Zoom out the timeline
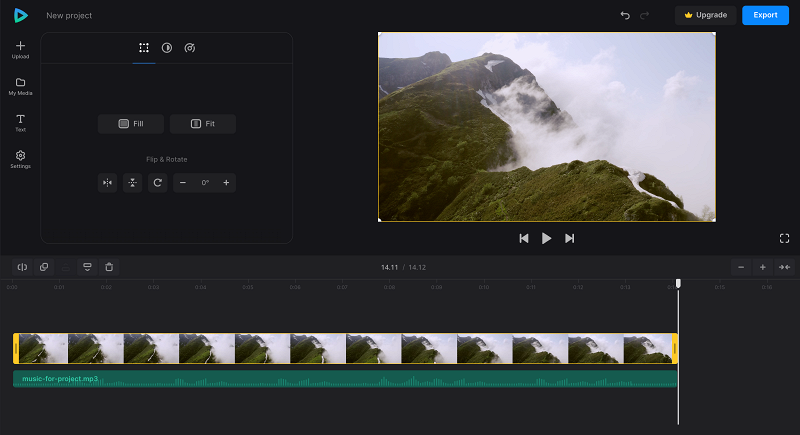The height and width of the screenshot is (435, 800). 741,267
